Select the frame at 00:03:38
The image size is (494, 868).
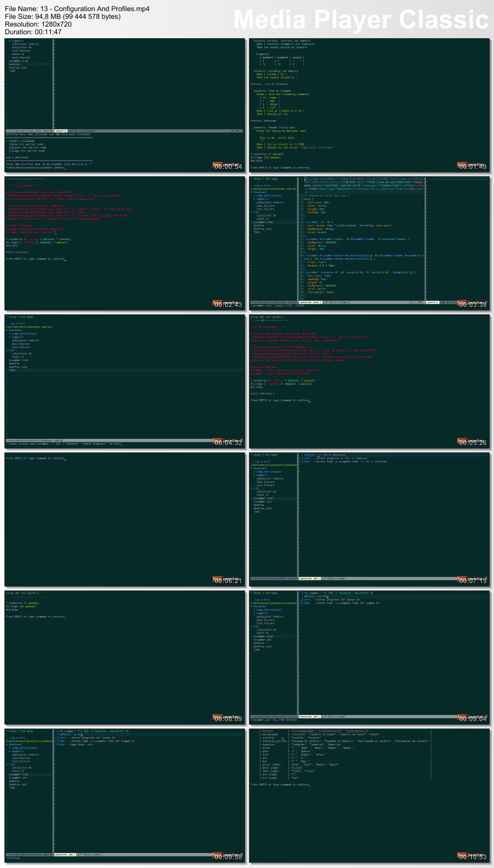[x=370, y=242]
